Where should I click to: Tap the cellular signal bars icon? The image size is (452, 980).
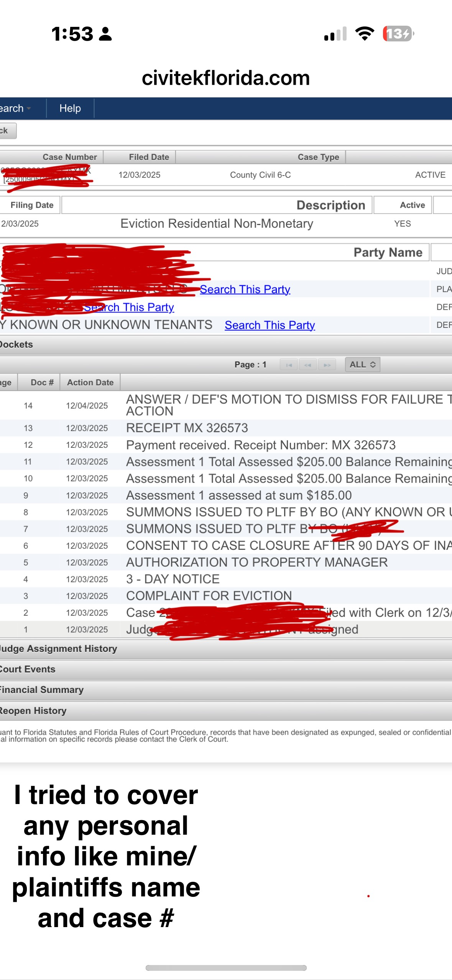click(335, 34)
